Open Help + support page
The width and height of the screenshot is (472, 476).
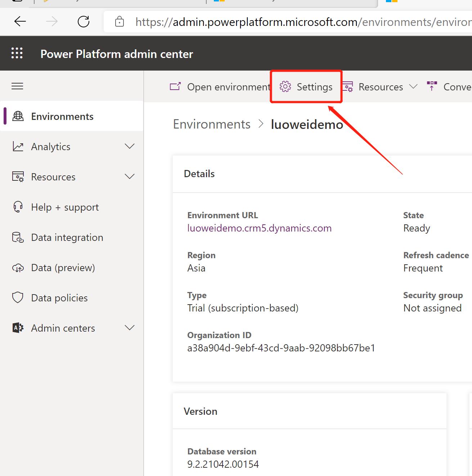72,207
